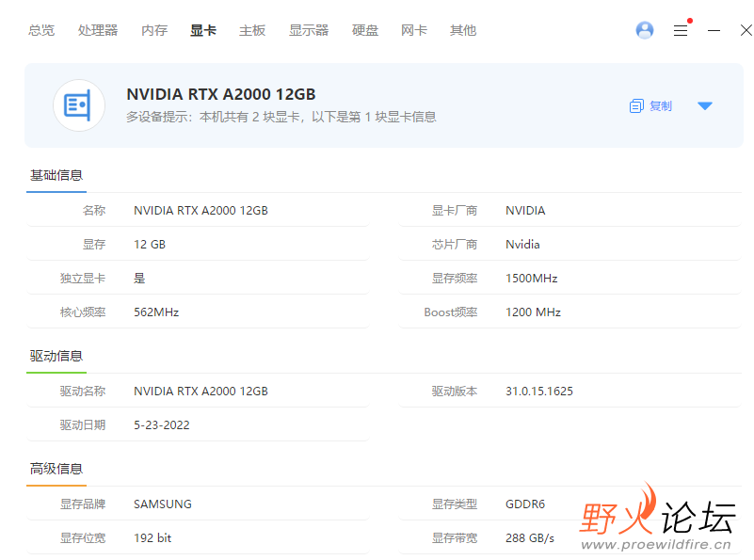Screen dimensions: 754x560
Task: Select the 显卡 tab
Action: pos(203,30)
